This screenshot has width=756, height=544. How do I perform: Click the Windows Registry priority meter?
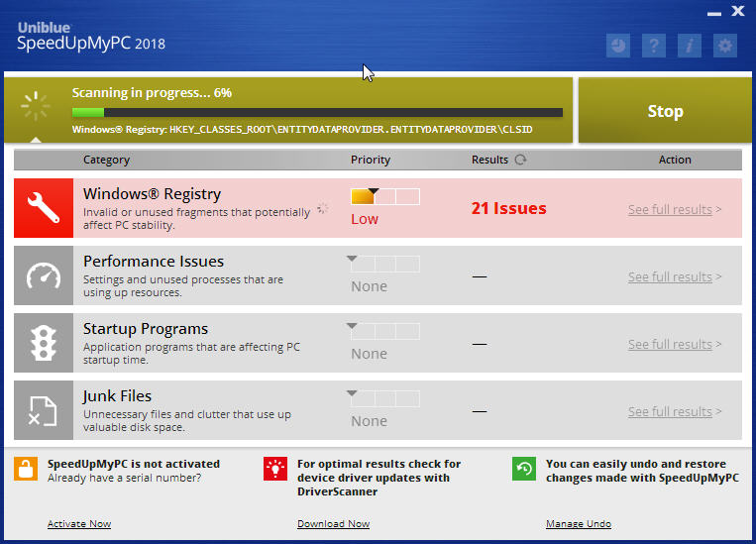click(385, 196)
